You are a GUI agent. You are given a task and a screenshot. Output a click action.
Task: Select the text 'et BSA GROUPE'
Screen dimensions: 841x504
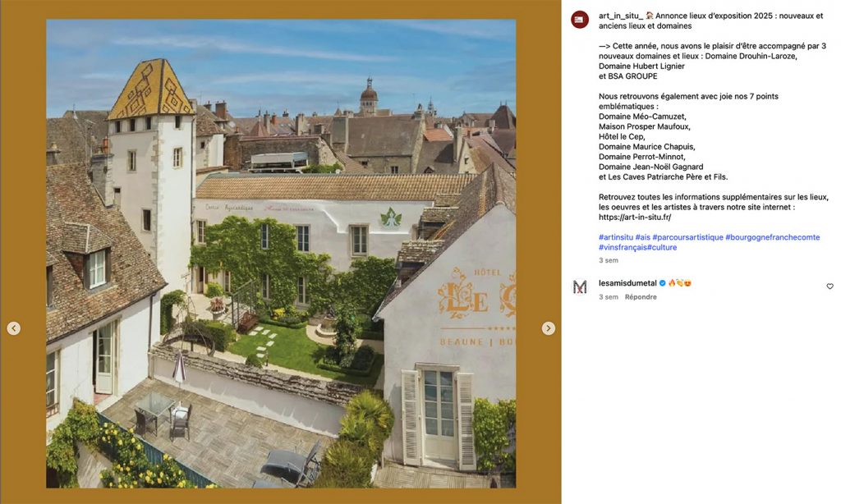(x=628, y=76)
